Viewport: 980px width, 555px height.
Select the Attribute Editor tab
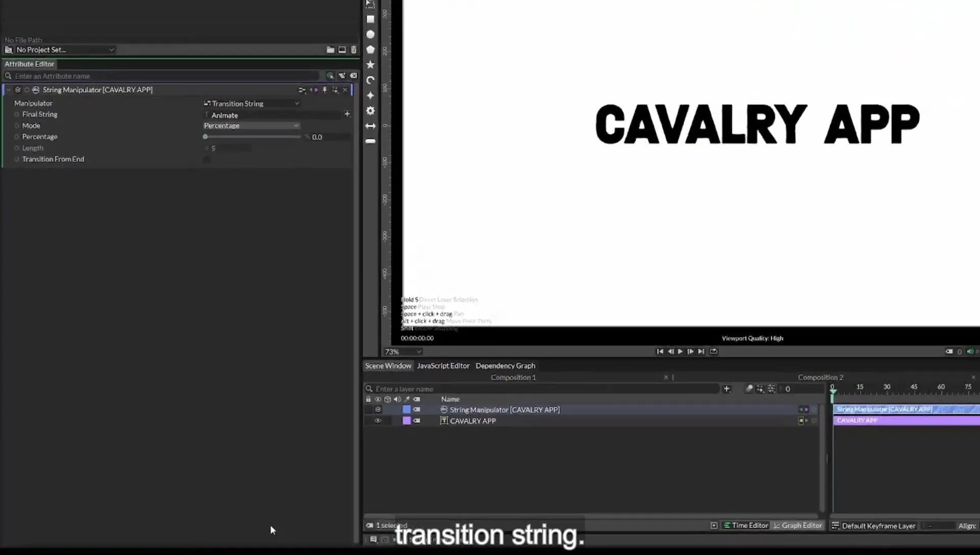point(29,64)
